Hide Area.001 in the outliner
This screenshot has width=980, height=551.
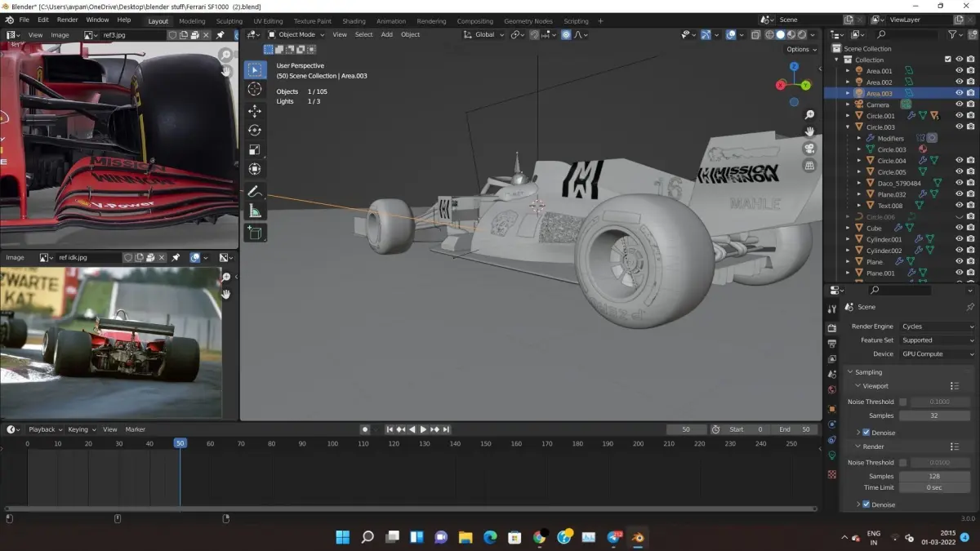coord(960,71)
